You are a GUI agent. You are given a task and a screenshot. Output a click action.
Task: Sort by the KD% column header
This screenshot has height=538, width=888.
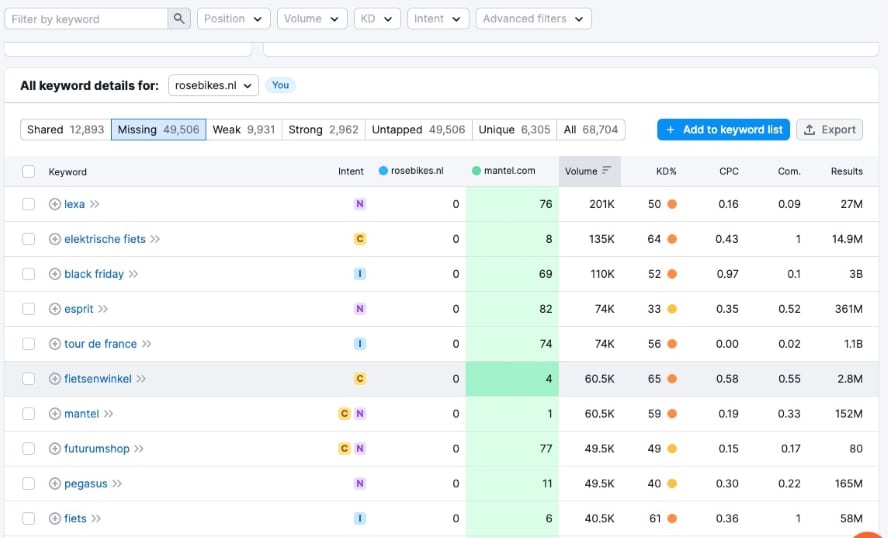pyautogui.click(x=666, y=171)
